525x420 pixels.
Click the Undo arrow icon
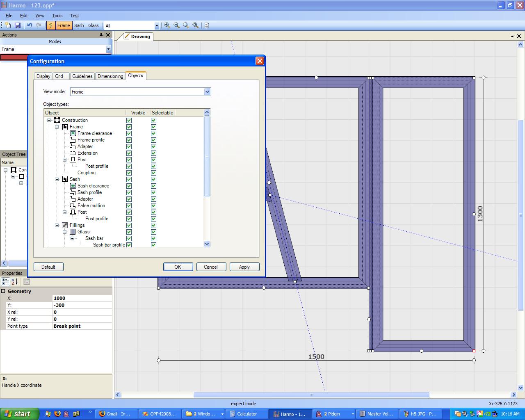point(30,25)
